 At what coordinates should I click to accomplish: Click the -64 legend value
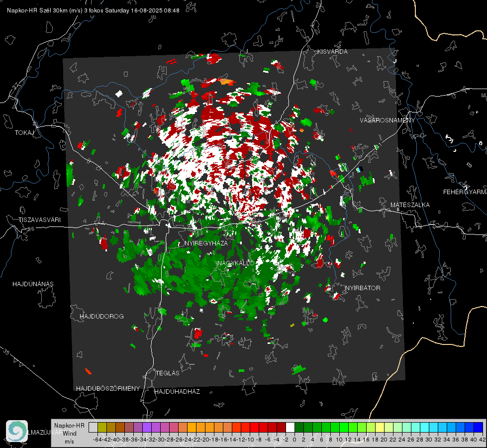tap(97, 440)
